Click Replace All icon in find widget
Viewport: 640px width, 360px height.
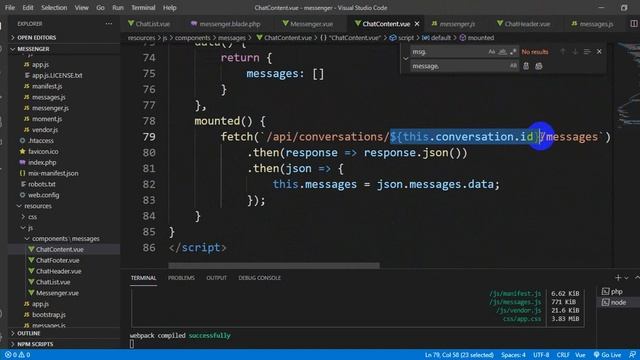[x=539, y=66]
